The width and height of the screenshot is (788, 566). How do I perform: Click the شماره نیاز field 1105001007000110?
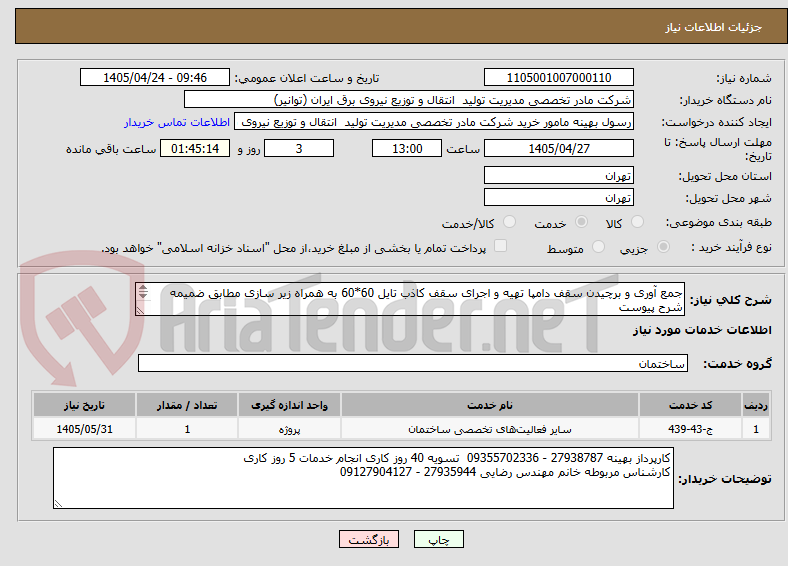[559, 77]
